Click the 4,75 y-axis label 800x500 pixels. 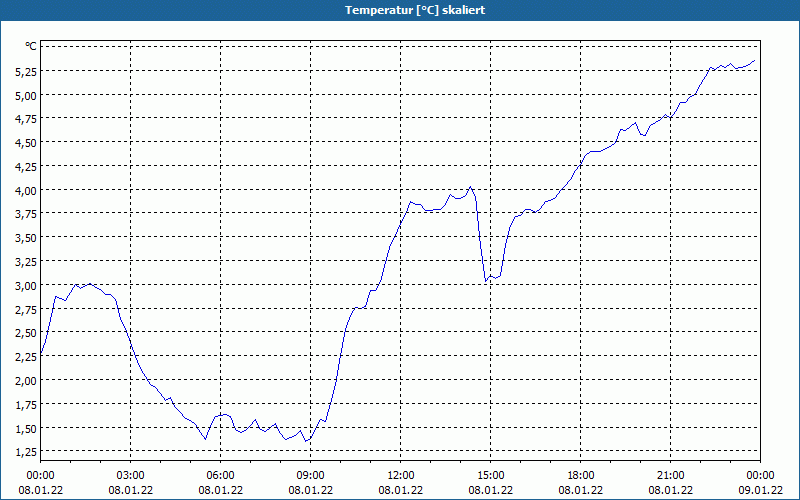click(x=26, y=119)
